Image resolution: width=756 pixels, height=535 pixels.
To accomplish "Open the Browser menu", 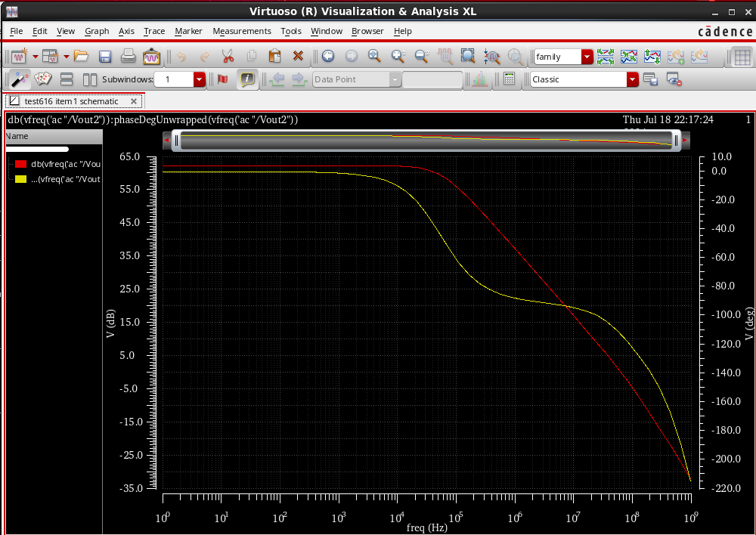I will tap(367, 31).
